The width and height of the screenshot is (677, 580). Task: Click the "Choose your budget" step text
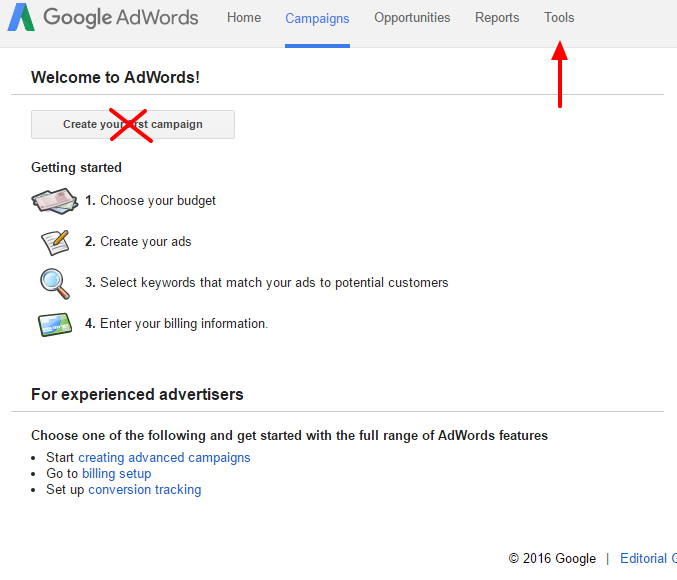coord(158,201)
